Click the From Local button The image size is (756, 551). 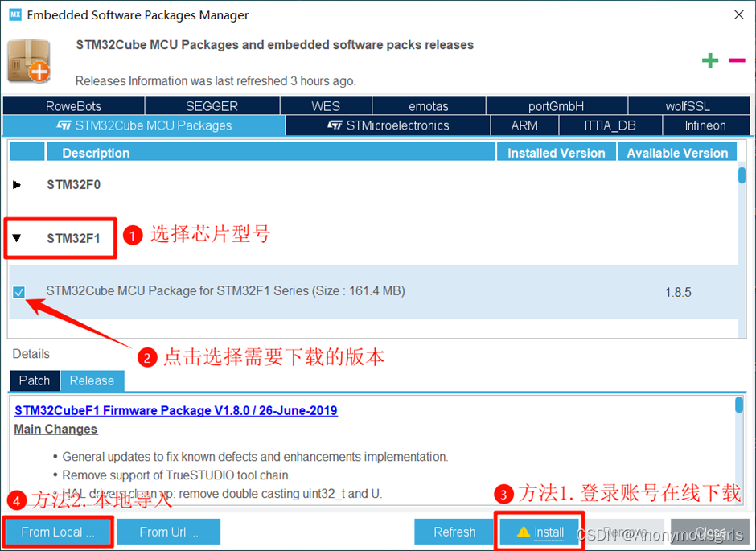[x=58, y=532]
